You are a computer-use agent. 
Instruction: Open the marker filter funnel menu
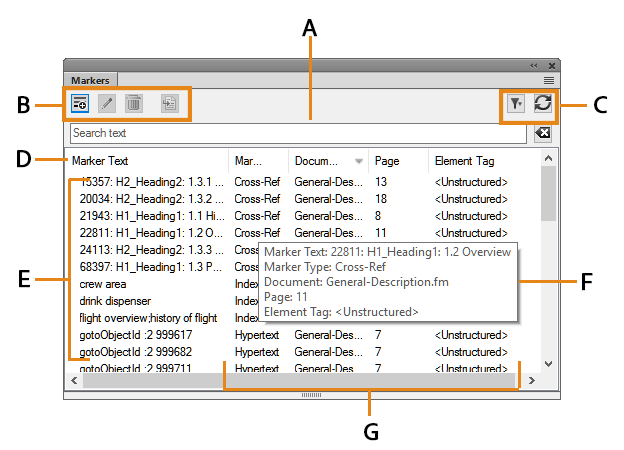(516, 103)
